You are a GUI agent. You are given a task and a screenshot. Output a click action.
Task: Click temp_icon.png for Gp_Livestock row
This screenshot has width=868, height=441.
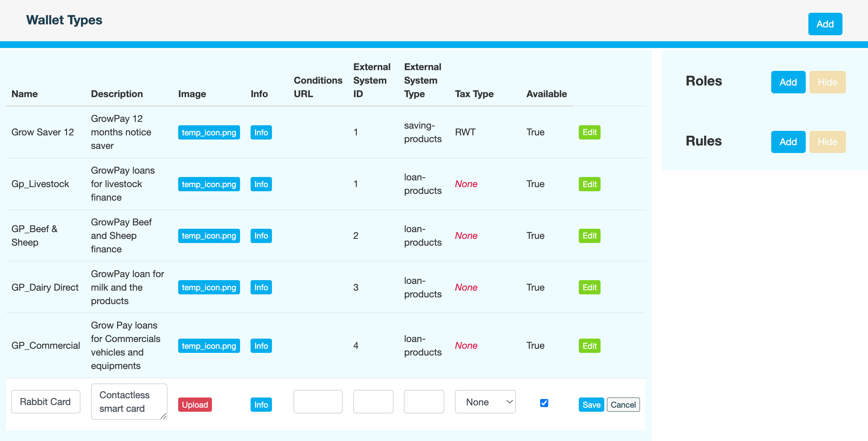[x=209, y=184]
